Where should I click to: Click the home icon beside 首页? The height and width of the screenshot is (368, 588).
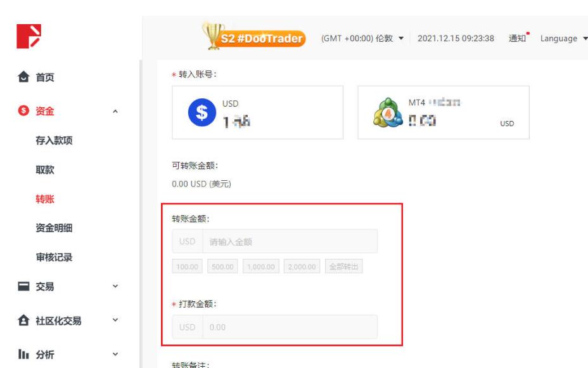23,77
